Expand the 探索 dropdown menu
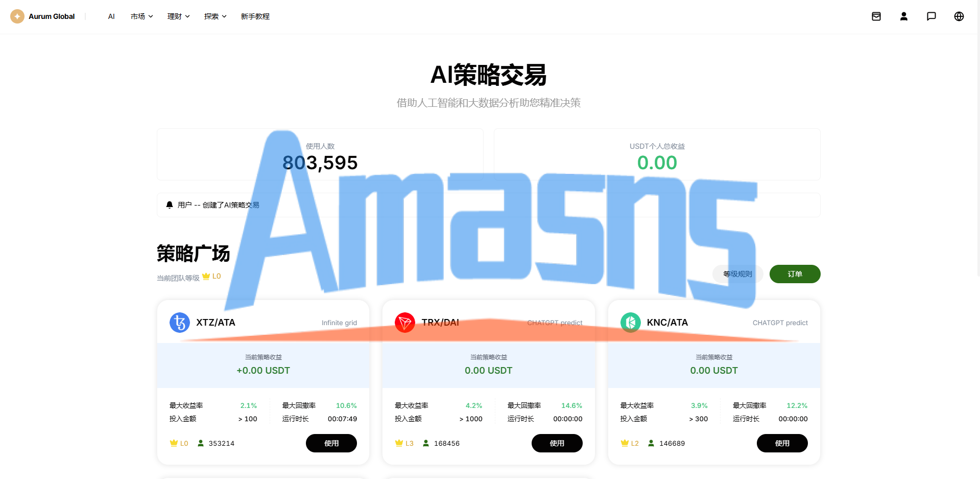 (x=216, y=16)
